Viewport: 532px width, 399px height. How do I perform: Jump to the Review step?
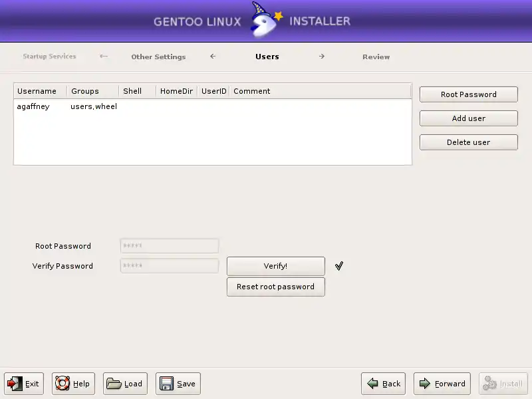[x=376, y=57]
